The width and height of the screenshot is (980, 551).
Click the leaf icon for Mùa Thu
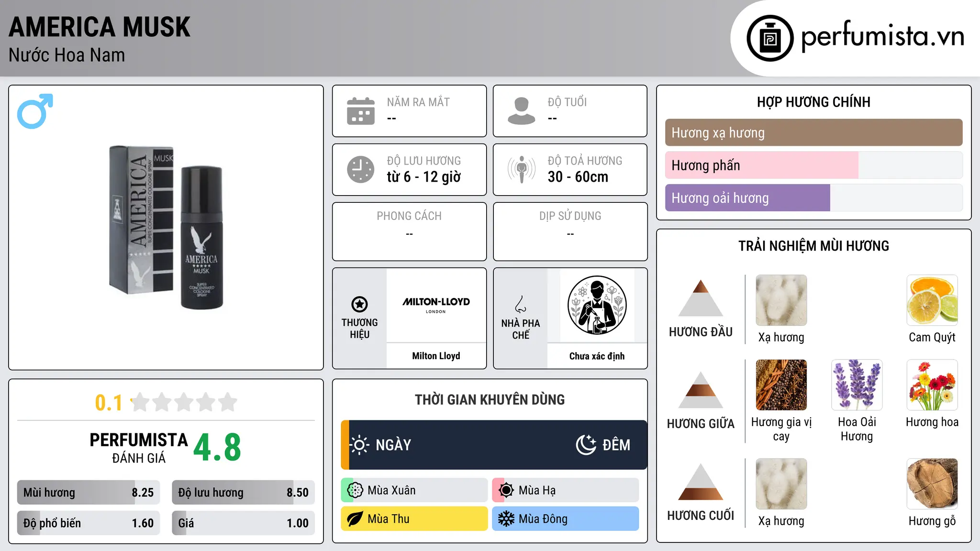click(x=355, y=519)
